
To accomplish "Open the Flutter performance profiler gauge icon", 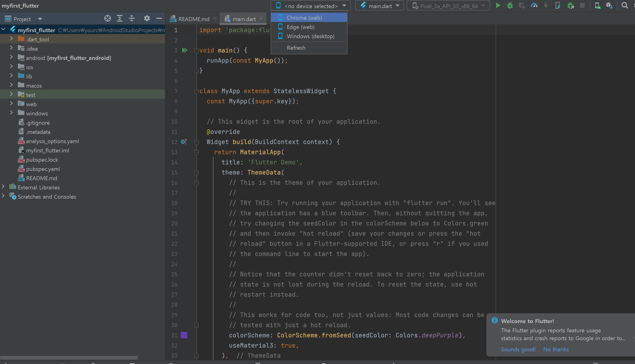I will pyautogui.click(x=534, y=6).
